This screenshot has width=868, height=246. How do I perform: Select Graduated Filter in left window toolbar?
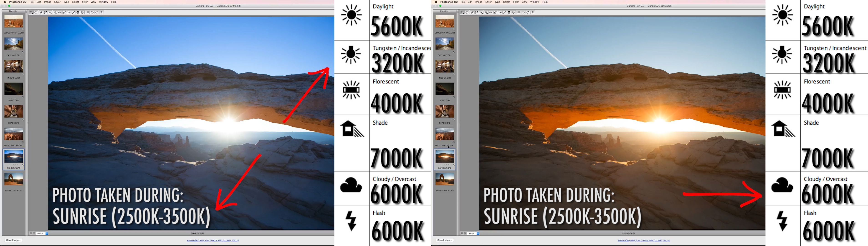tap(78, 13)
